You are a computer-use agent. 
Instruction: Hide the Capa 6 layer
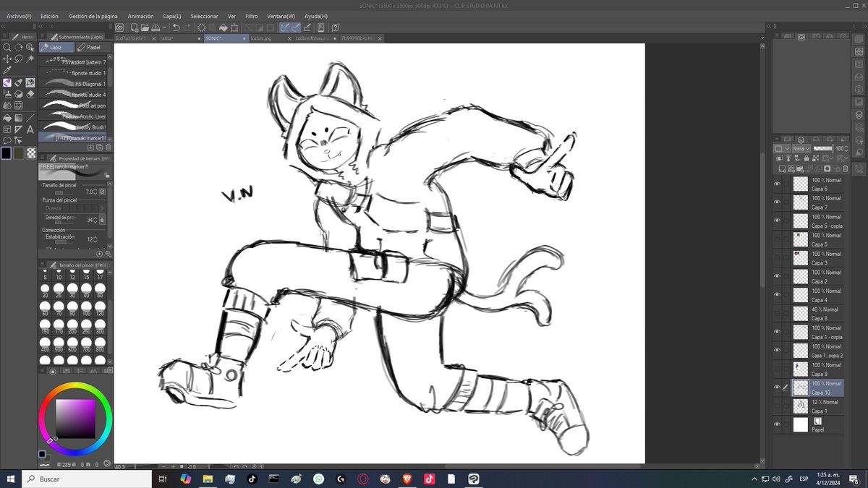pyautogui.click(x=778, y=183)
